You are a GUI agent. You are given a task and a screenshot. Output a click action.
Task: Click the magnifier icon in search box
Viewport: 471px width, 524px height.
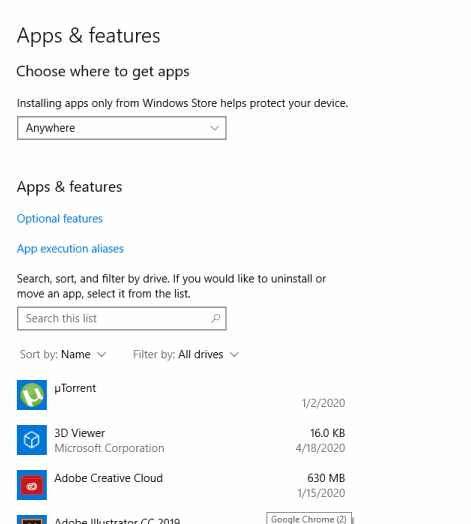tap(216, 318)
